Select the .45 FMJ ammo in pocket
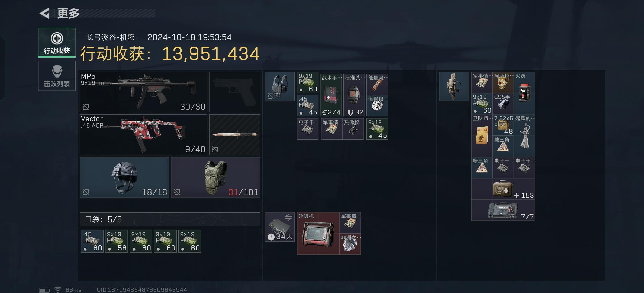Viewport: 644px width, 293px height. click(x=92, y=241)
